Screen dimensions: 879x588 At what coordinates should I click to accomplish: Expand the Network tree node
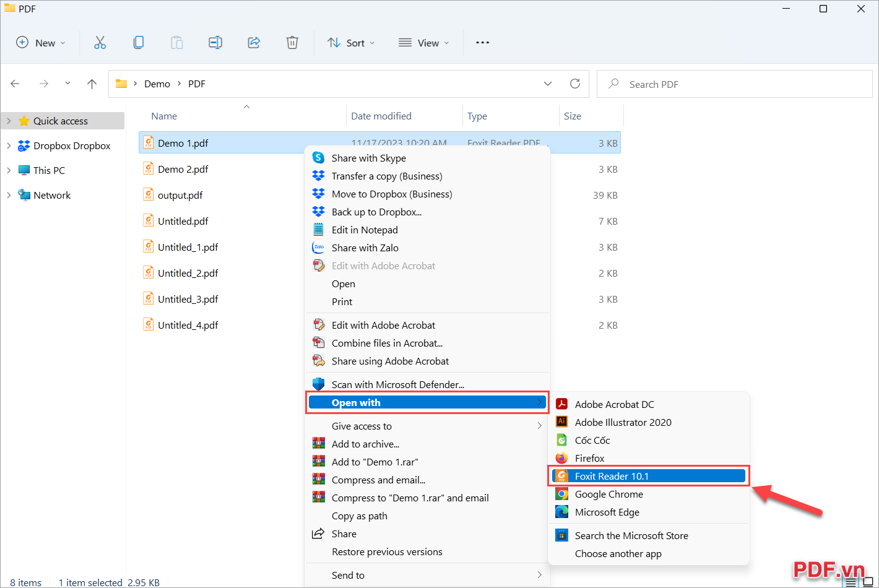pos(9,195)
